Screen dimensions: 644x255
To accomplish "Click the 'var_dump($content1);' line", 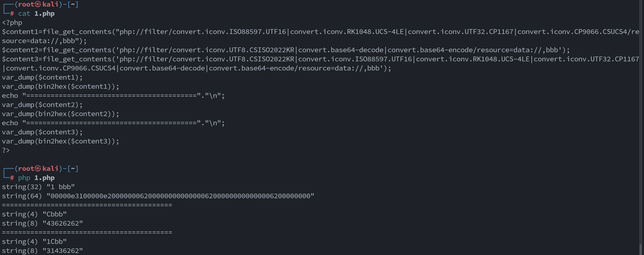I will pyautogui.click(x=42, y=77).
